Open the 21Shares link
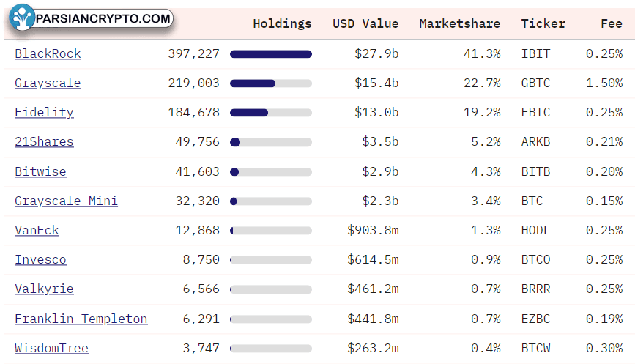 (44, 141)
